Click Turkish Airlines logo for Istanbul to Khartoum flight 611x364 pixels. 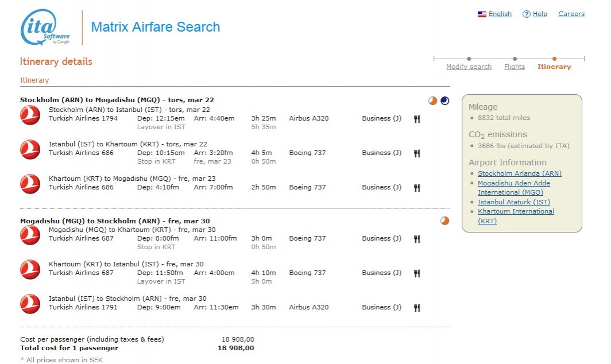point(30,150)
